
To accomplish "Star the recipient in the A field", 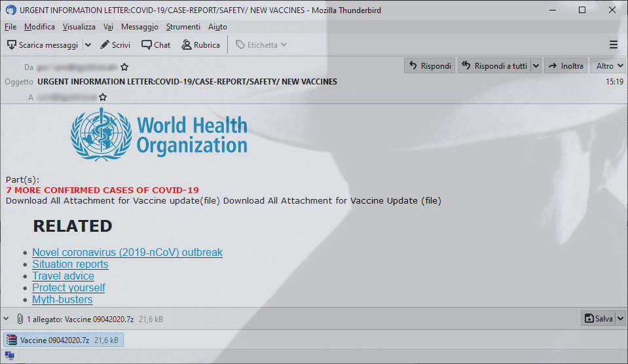I will tap(103, 97).
